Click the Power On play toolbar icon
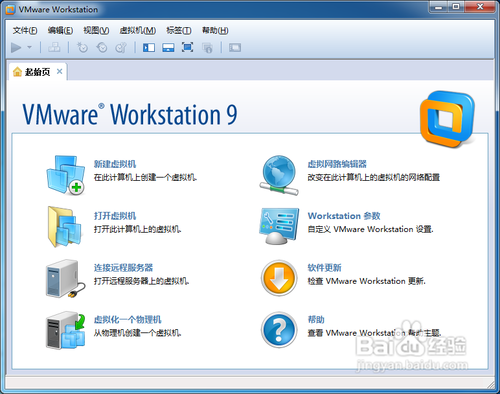 coord(16,48)
